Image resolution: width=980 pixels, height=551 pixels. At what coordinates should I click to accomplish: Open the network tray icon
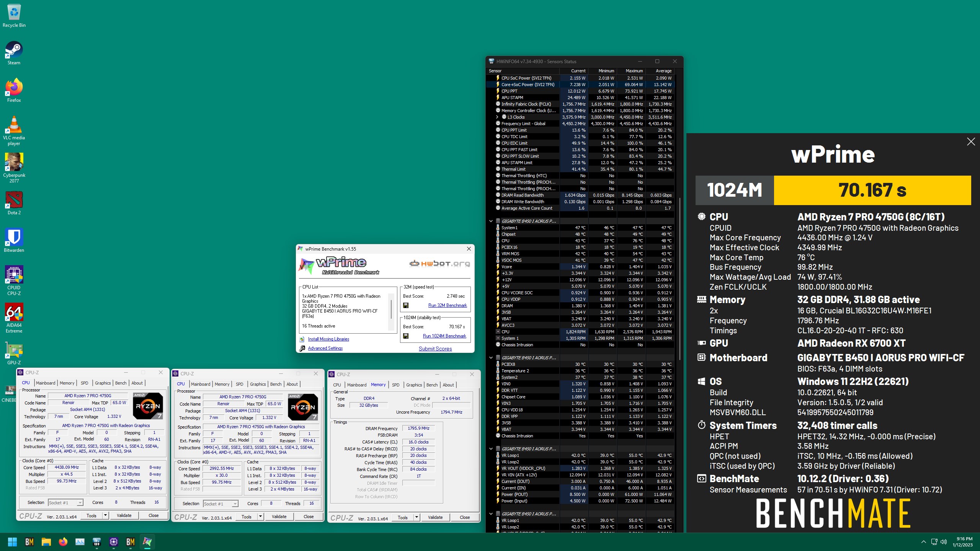934,542
